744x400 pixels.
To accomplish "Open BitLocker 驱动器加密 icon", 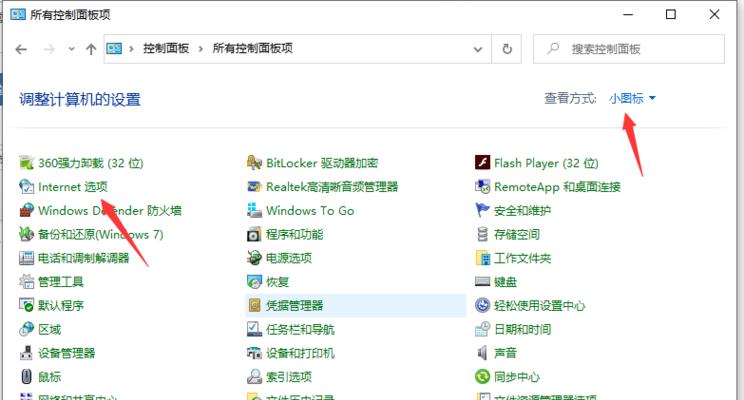I will coord(254,163).
